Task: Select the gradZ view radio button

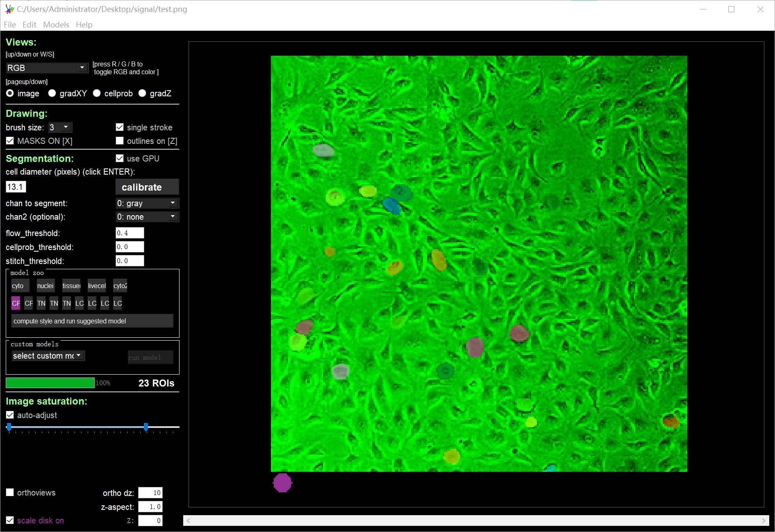Action: pyautogui.click(x=142, y=93)
